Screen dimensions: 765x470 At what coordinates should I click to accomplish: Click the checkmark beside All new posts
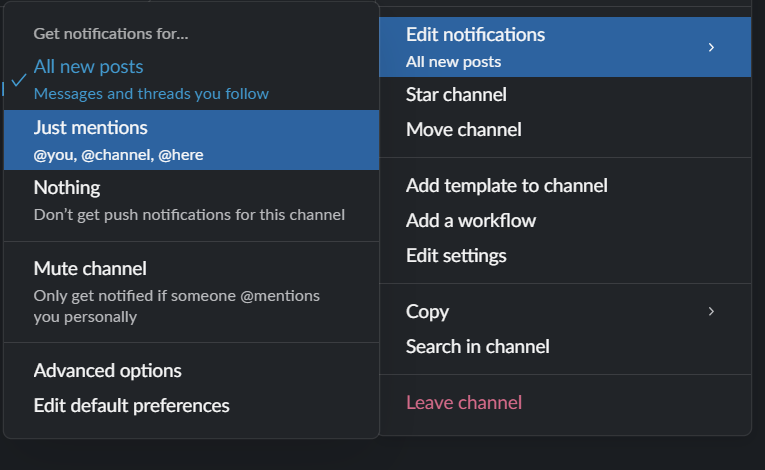pos(18,80)
